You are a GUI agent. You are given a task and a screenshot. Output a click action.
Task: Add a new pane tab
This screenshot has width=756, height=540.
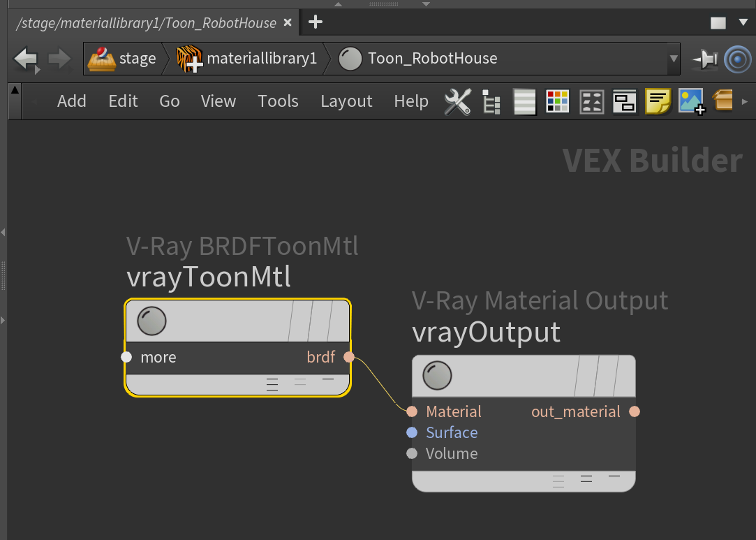pyautogui.click(x=316, y=22)
